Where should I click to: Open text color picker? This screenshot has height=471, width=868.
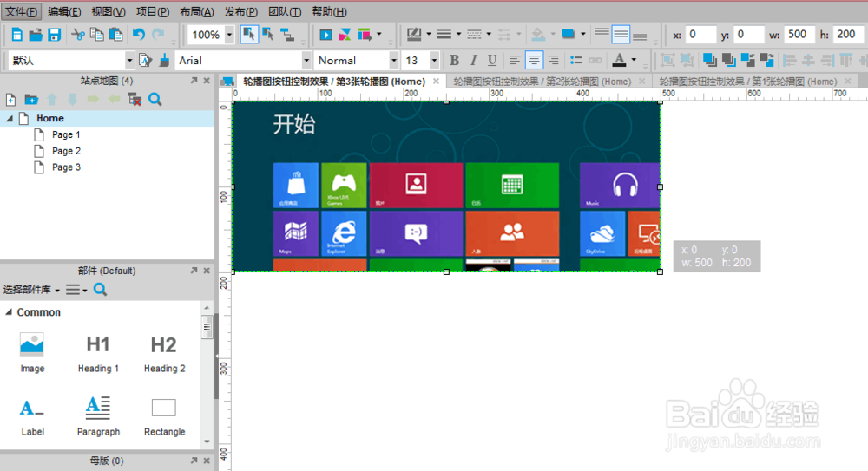(x=619, y=61)
